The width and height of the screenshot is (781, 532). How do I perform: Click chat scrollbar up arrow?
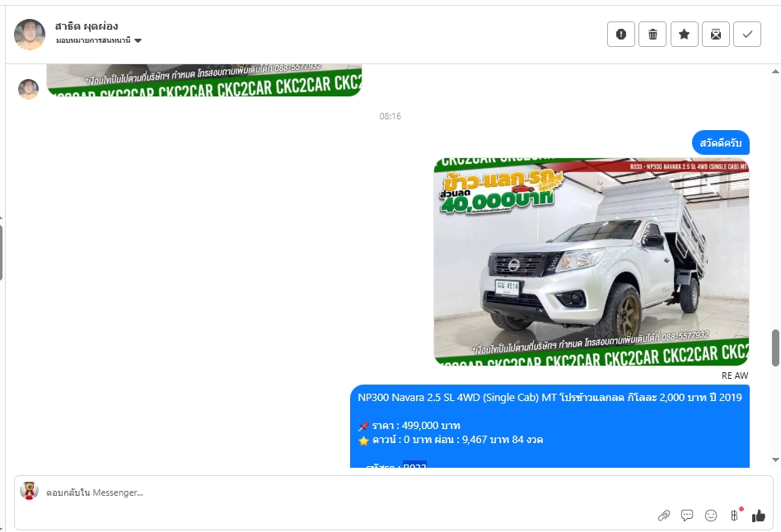[775, 72]
